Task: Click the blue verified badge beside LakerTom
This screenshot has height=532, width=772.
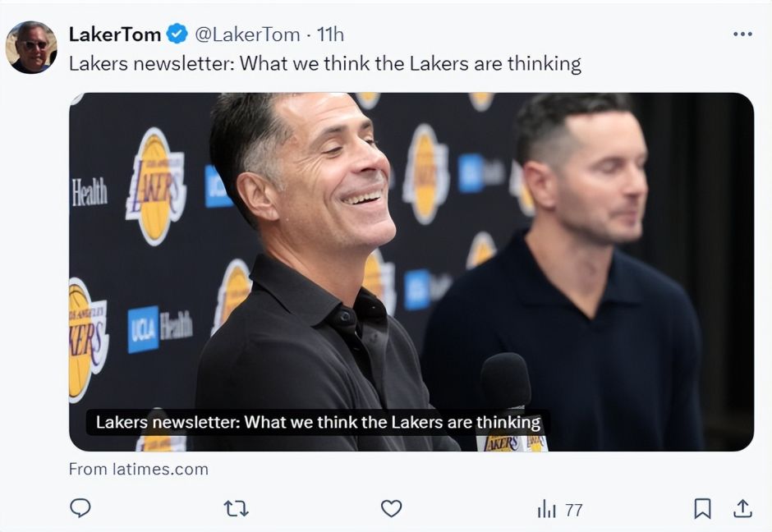Action: tap(177, 34)
